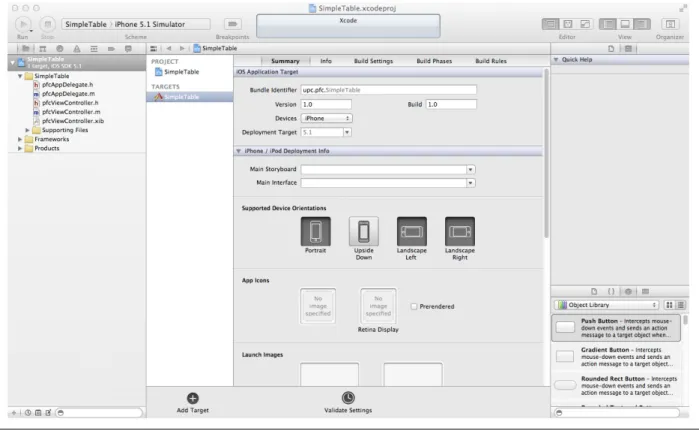Image resolution: width=699 pixels, height=431 pixels.
Task: Open the Debug navigator icon
Action: tap(94, 49)
